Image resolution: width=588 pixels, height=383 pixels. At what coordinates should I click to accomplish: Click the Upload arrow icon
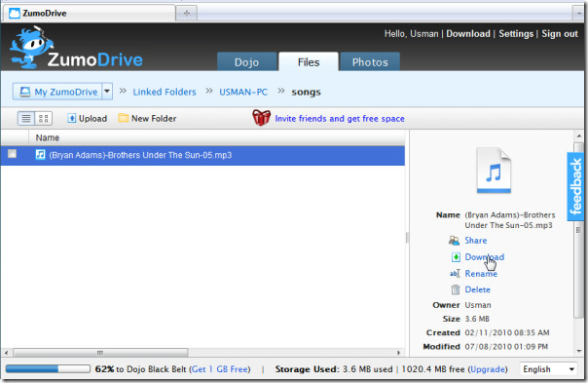tap(72, 118)
